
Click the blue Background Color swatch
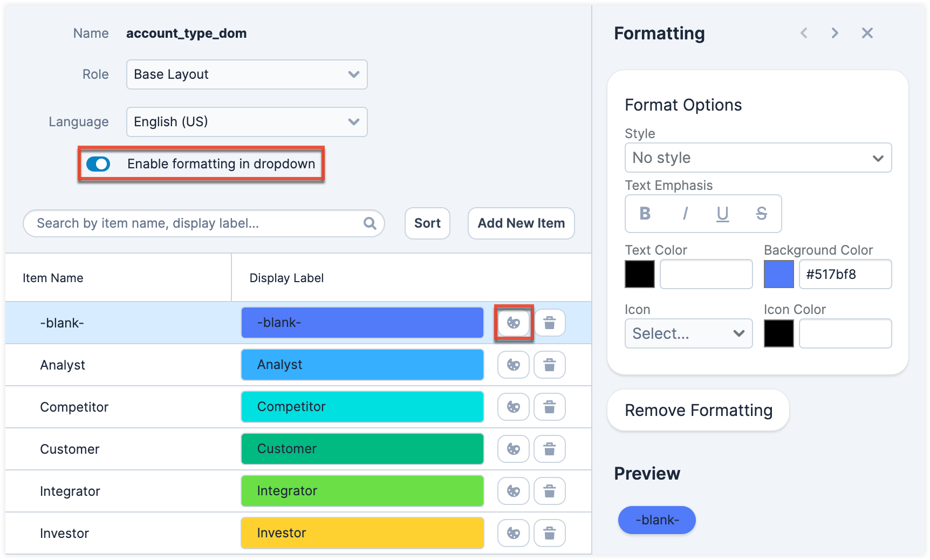[778, 274]
